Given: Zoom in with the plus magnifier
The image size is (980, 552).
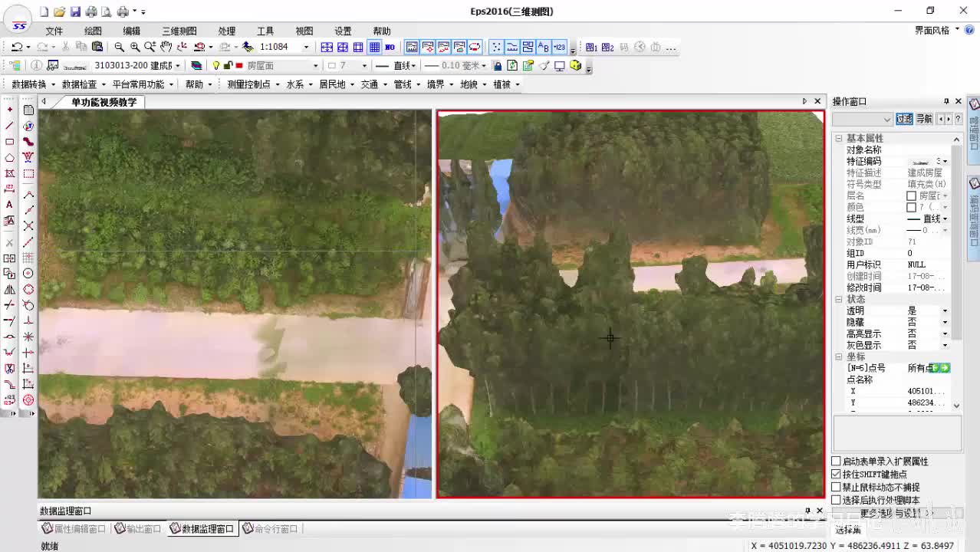Looking at the screenshot, I should click(135, 47).
